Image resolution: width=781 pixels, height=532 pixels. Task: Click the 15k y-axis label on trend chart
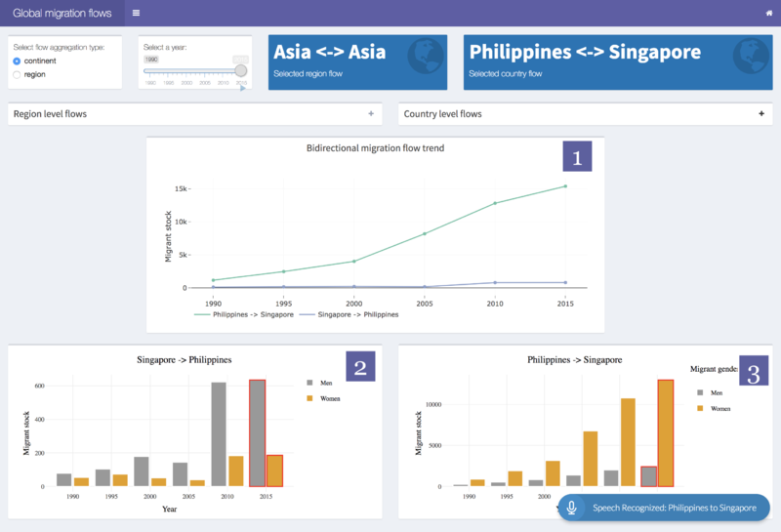click(181, 188)
